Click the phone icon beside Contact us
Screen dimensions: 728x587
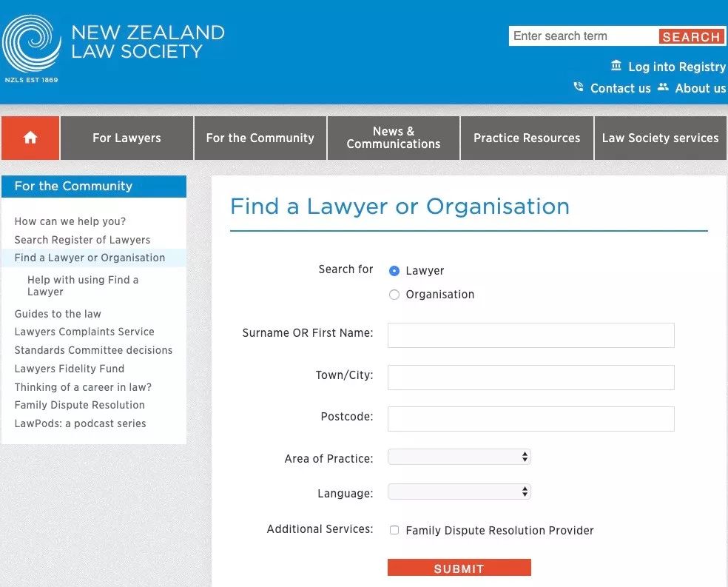(579, 87)
